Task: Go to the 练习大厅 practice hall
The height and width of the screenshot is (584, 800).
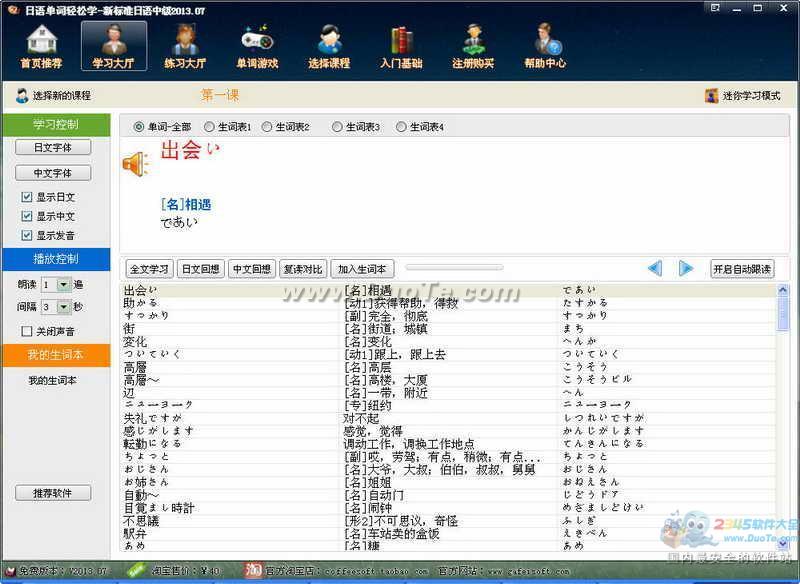Action: 185,47
